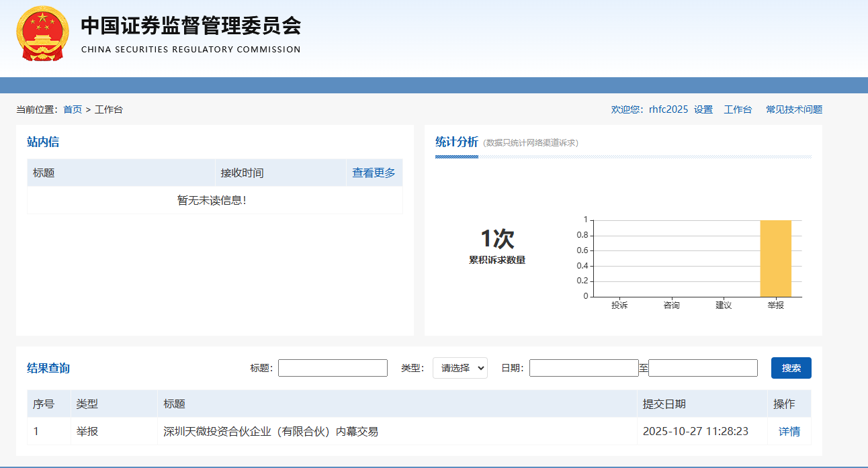Open the 常见技术问题 link
This screenshot has width=868, height=468.
click(794, 109)
